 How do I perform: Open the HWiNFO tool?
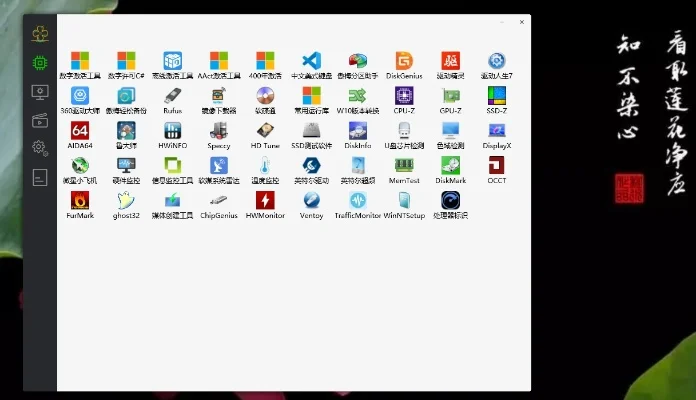pos(173,135)
